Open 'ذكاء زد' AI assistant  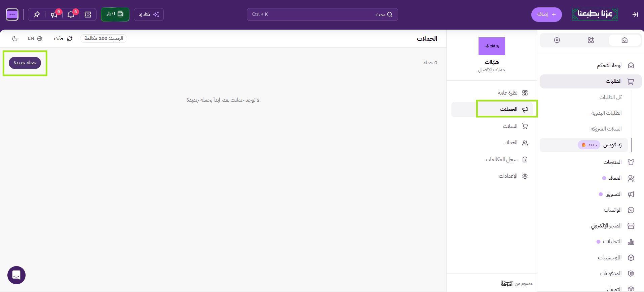(x=149, y=14)
